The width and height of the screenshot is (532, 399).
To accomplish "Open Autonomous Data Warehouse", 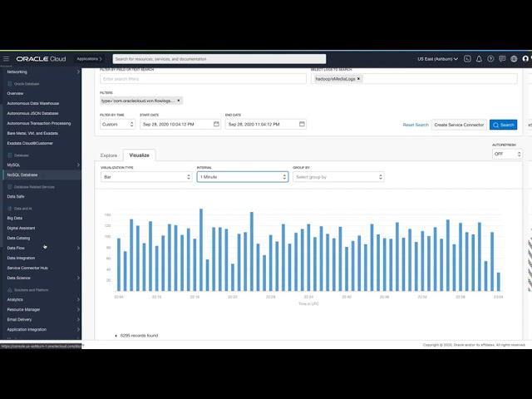I will coord(33,103).
